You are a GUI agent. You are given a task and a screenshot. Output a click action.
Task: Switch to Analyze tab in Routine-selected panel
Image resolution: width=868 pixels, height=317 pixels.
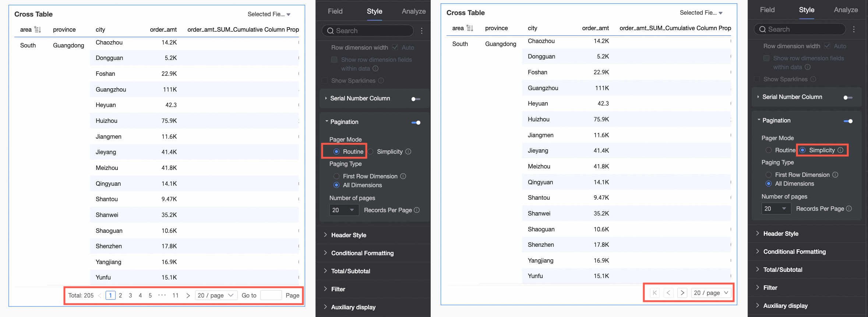[x=414, y=11]
